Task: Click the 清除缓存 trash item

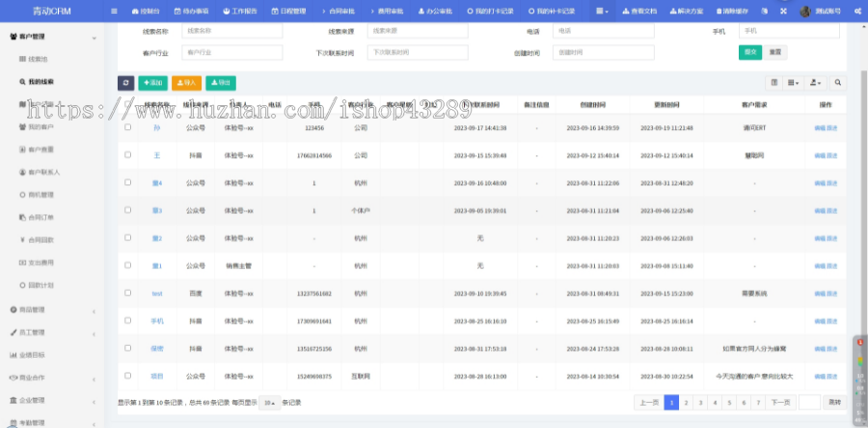Action: click(737, 11)
